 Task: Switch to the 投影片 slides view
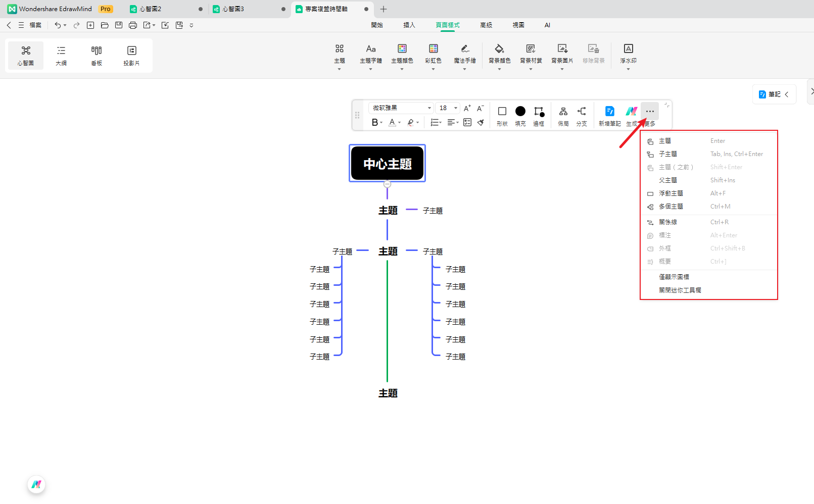[x=131, y=56]
